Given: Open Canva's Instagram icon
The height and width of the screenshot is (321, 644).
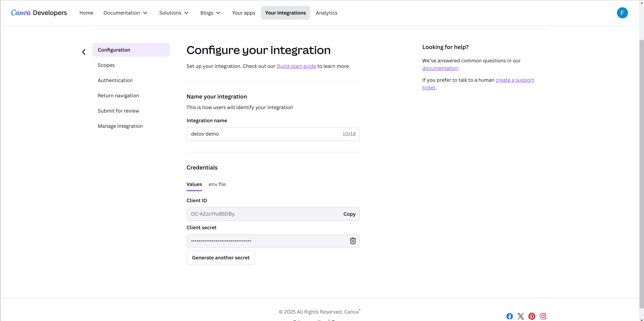Looking at the screenshot, I should click(x=543, y=316).
